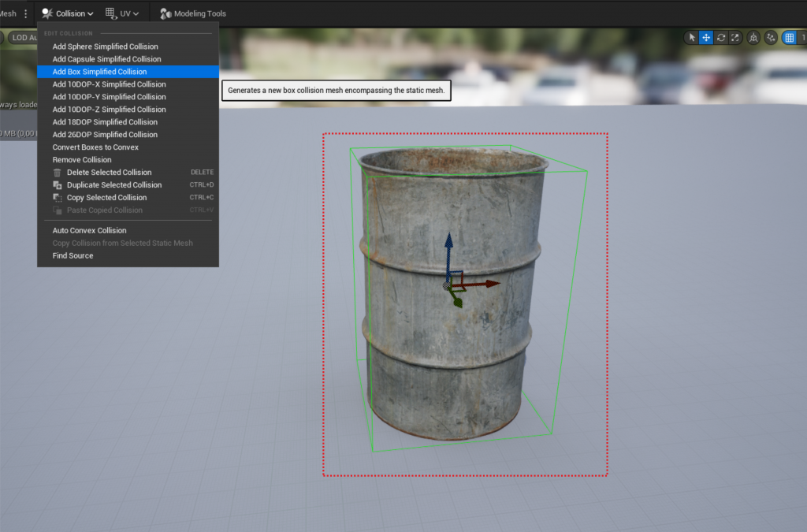Open the Mesh toolbar overflow menu dots
807x532 pixels.
[26, 13]
